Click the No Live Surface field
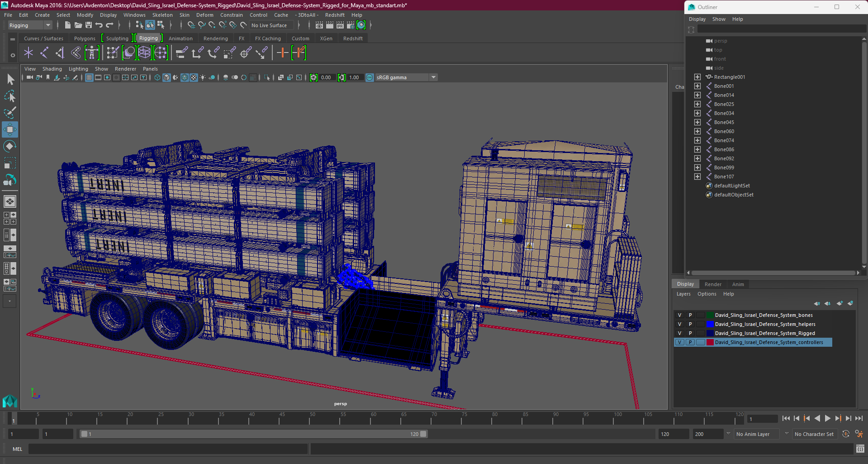 pos(271,25)
